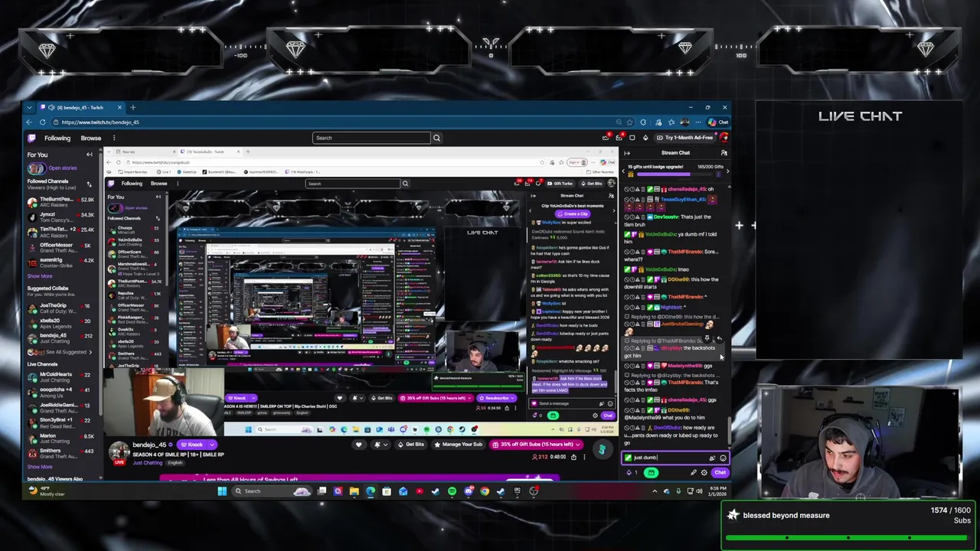Open the stream more options dots
Screen dimensions: 980x551
[x=584, y=457]
